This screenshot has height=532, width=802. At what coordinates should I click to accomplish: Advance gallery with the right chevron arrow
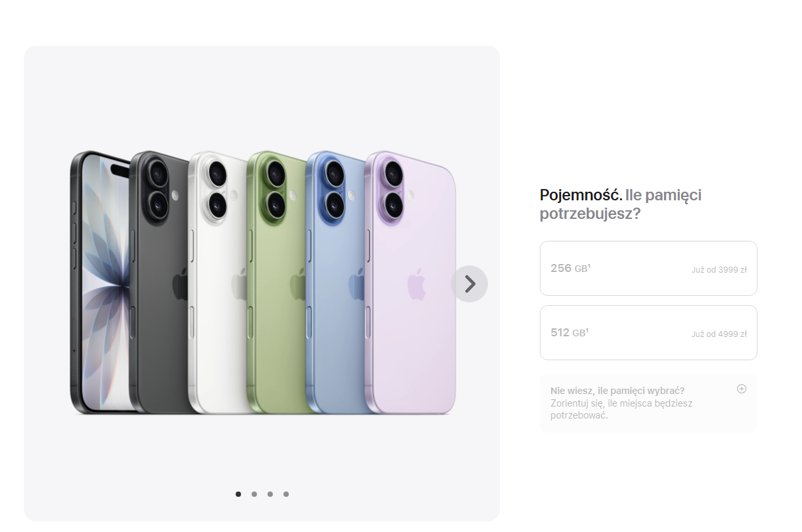click(x=469, y=284)
